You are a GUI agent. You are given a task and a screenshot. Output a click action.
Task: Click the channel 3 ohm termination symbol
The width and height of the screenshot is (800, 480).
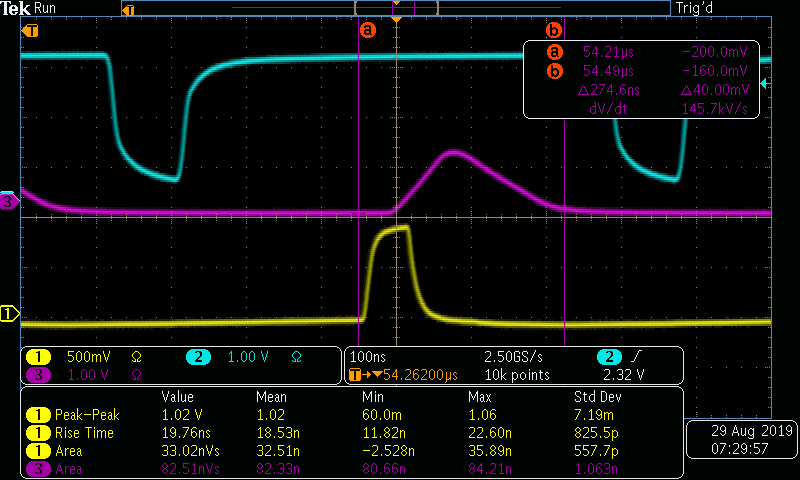tap(136, 375)
